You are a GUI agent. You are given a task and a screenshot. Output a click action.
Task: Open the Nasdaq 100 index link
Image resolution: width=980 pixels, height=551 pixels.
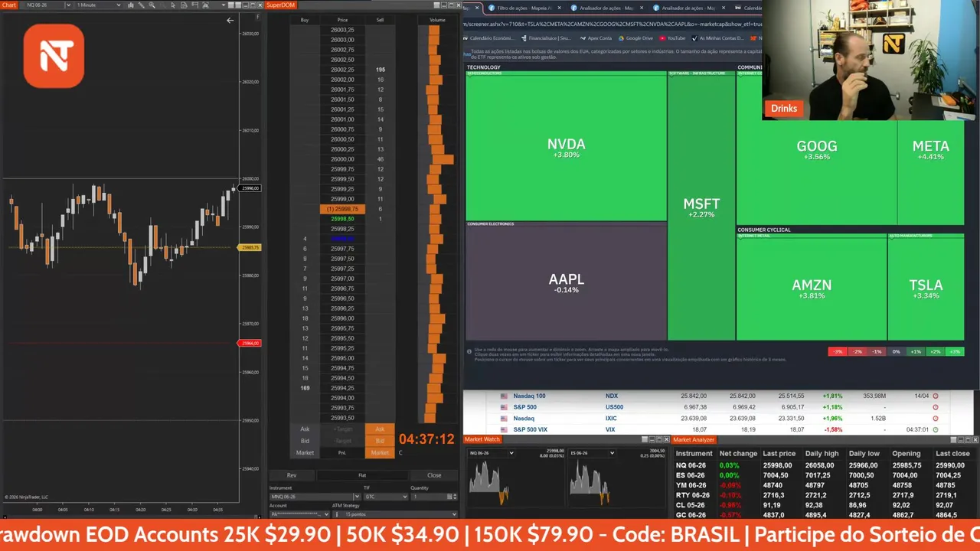tap(529, 396)
